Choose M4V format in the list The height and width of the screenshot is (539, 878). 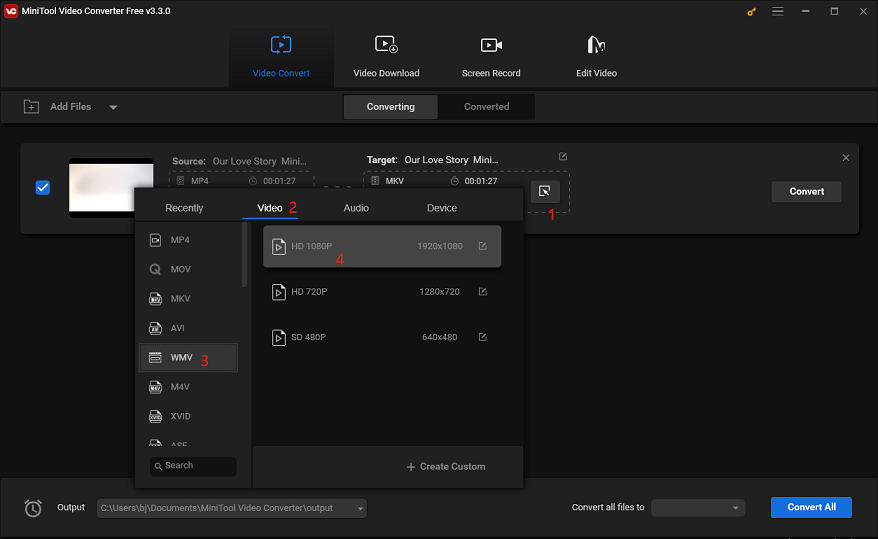(189, 387)
